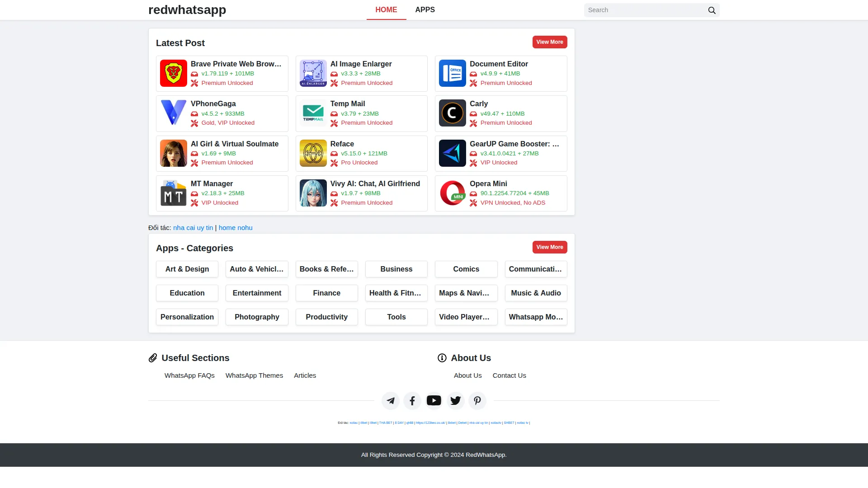Open the Opera Mini app icon

click(x=453, y=193)
